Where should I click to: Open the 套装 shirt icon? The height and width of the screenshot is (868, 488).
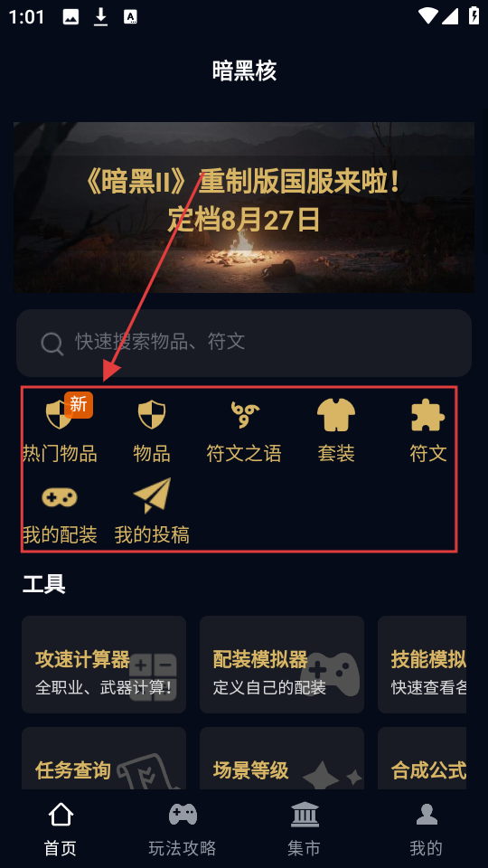click(336, 415)
